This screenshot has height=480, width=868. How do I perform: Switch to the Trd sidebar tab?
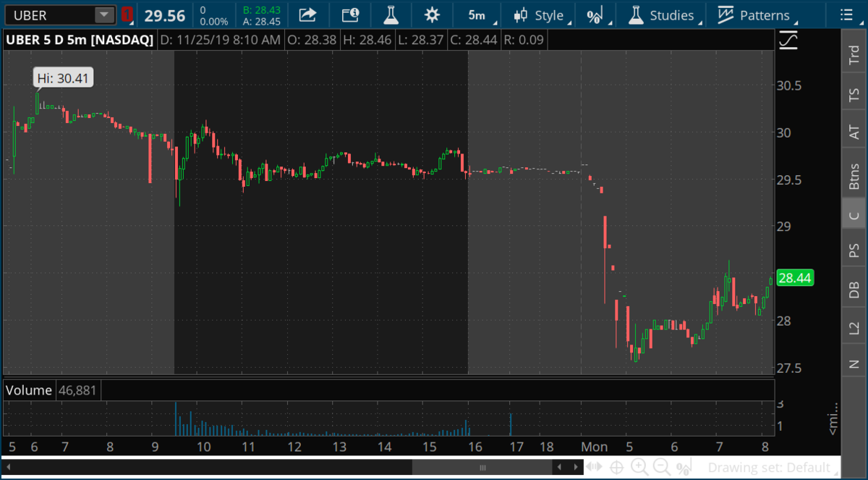[x=854, y=56]
